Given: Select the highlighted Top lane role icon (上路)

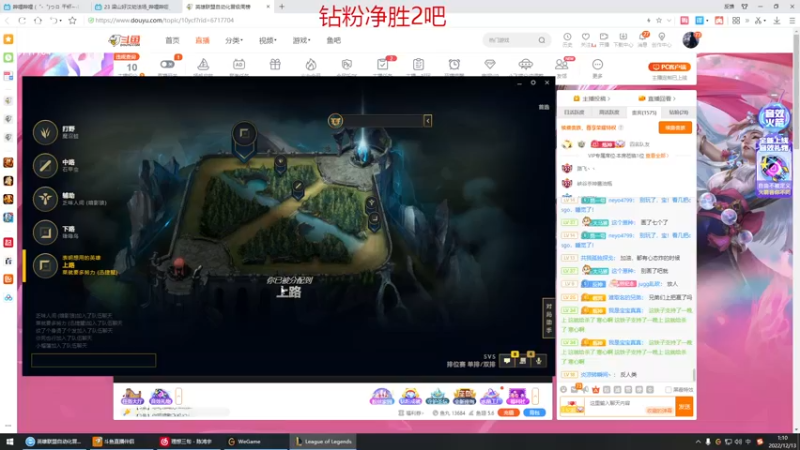Looking at the screenshot, I should [45, 265].
